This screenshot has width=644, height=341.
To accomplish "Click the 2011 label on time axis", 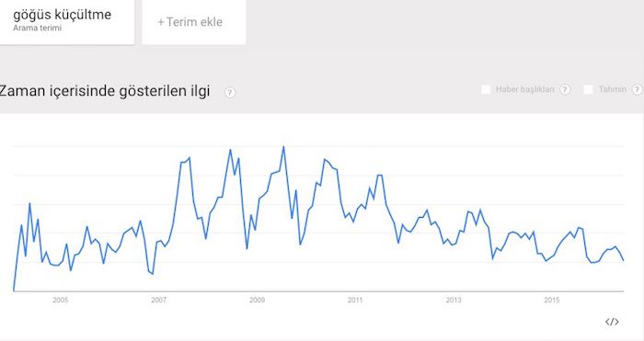I will coord(355,300).
